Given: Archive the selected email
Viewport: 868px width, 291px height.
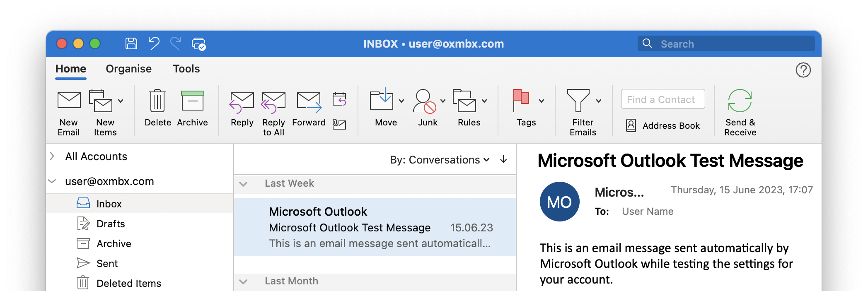Looking at the screenshot, I should point(192,101).
